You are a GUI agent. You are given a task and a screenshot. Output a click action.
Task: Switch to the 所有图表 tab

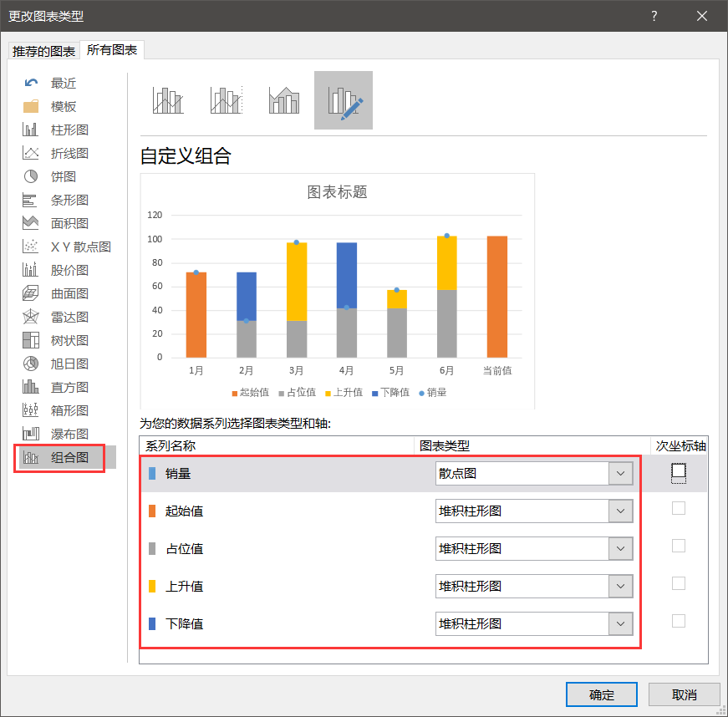pyautogui.click(x=112, y=50)
